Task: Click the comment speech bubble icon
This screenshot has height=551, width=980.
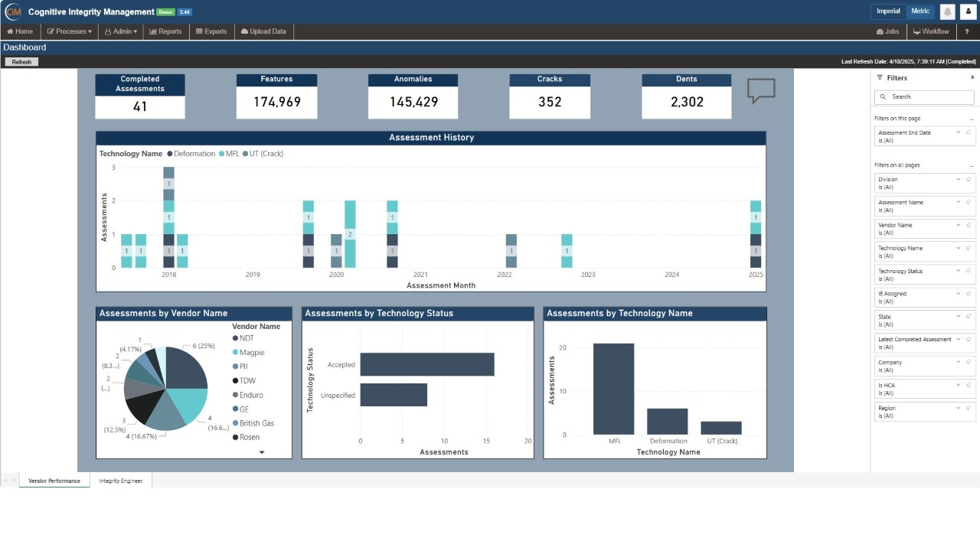Action: (x=761, y=90)
